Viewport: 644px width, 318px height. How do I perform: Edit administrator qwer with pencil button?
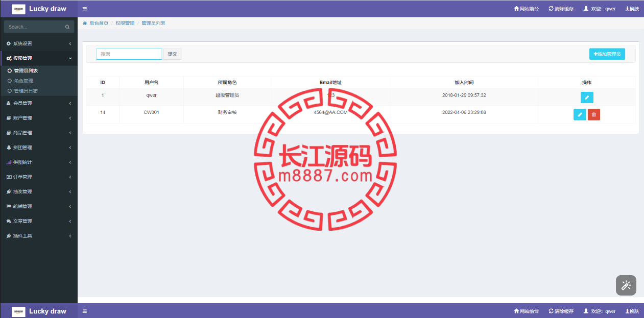[x=587, y=97]
